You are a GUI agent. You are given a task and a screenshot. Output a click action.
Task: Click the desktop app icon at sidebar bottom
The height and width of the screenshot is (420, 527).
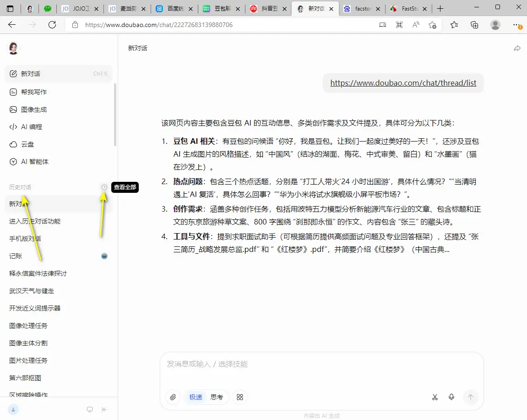point(90,409)
